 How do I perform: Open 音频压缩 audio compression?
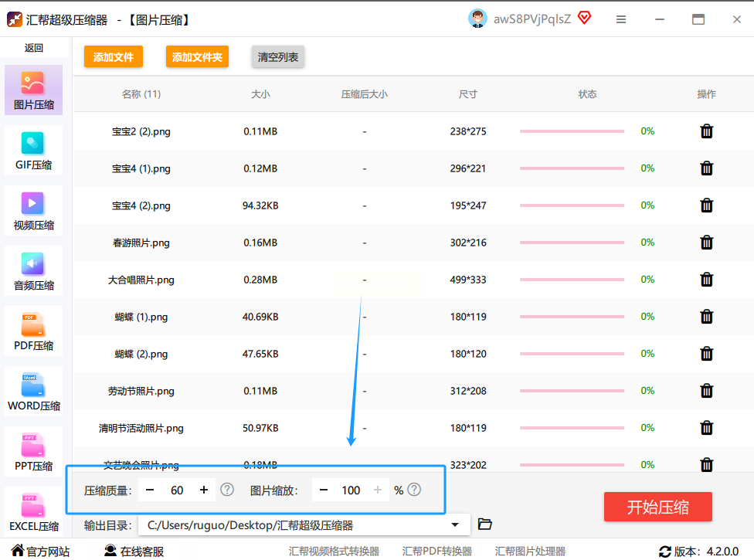coord(34,272)
